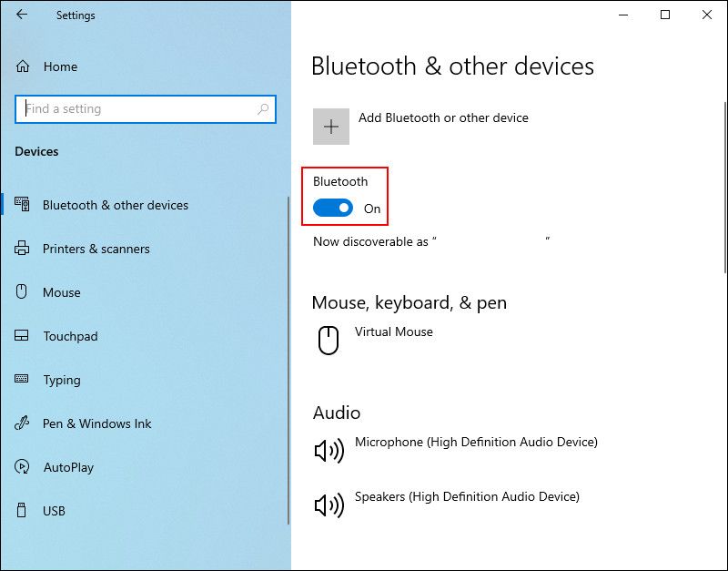Click the Mouse icon in the sidebar
This screenshot has width=728, height=571.
(x=22, y=292)
